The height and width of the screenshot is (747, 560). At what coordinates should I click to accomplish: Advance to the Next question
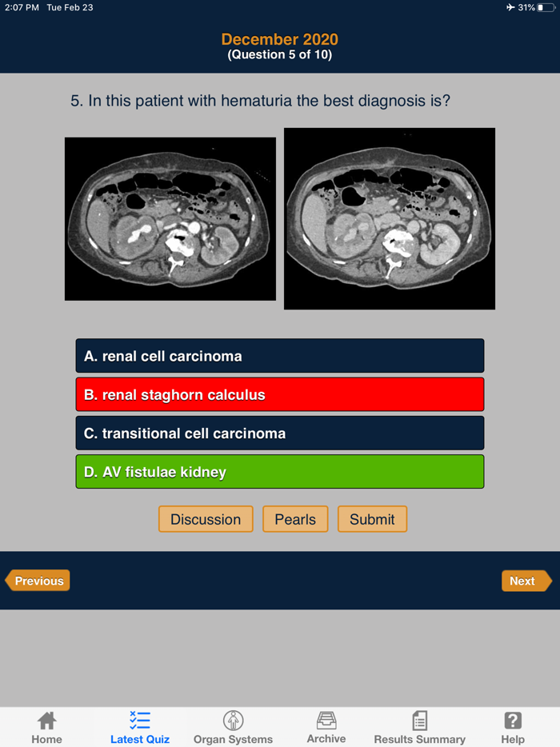coord(524,581)
